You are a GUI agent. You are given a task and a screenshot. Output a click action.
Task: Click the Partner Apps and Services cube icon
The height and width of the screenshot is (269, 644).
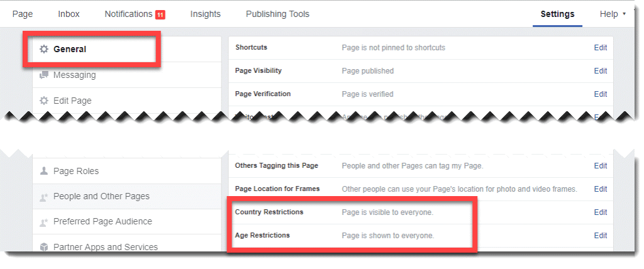point(43,247)
